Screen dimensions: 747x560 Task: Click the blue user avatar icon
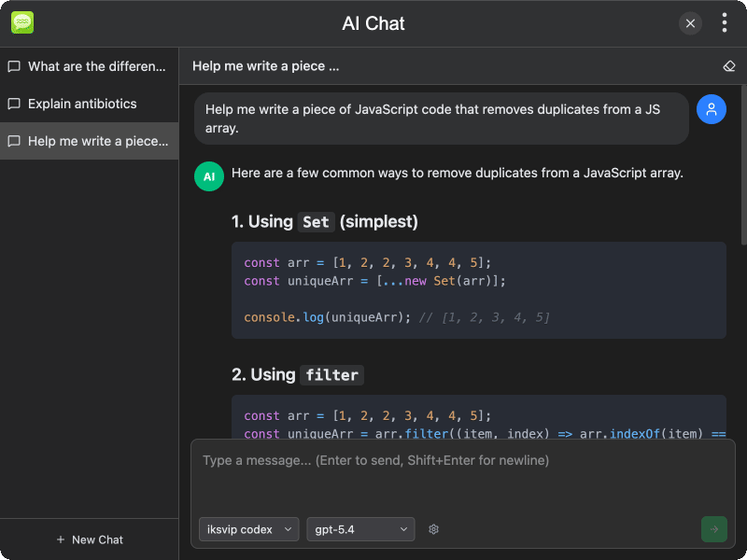click(712, 109)
